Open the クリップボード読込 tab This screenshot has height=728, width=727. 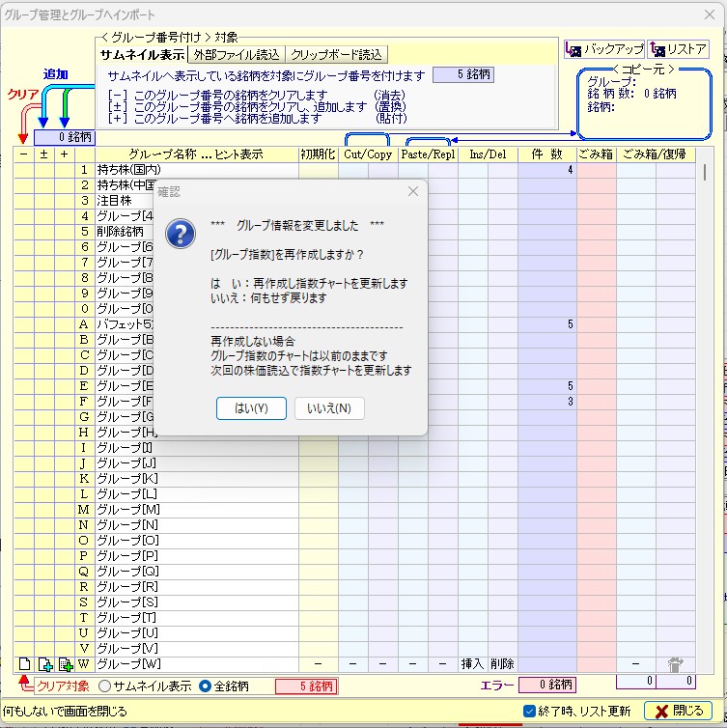(337, 55)
